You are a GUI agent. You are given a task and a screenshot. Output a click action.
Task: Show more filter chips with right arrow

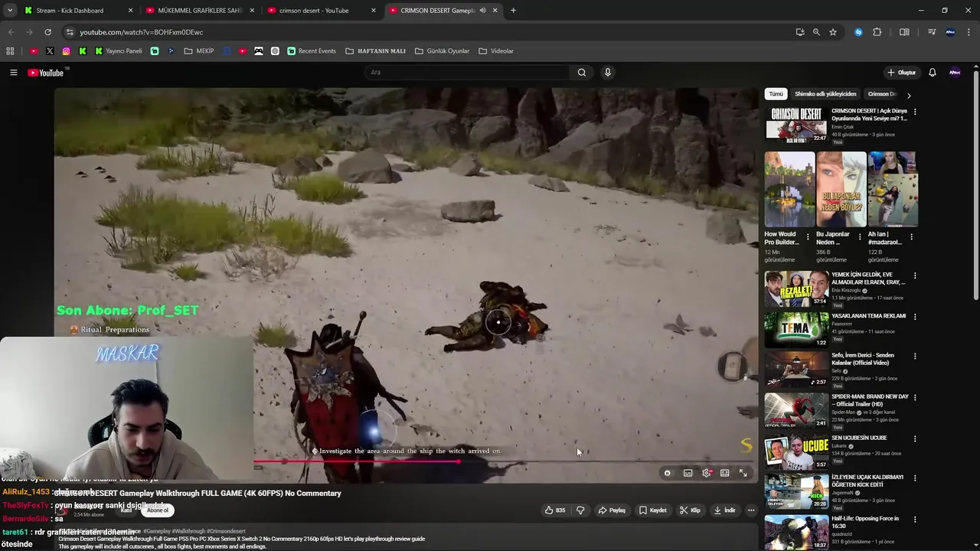tap(909, 96)
